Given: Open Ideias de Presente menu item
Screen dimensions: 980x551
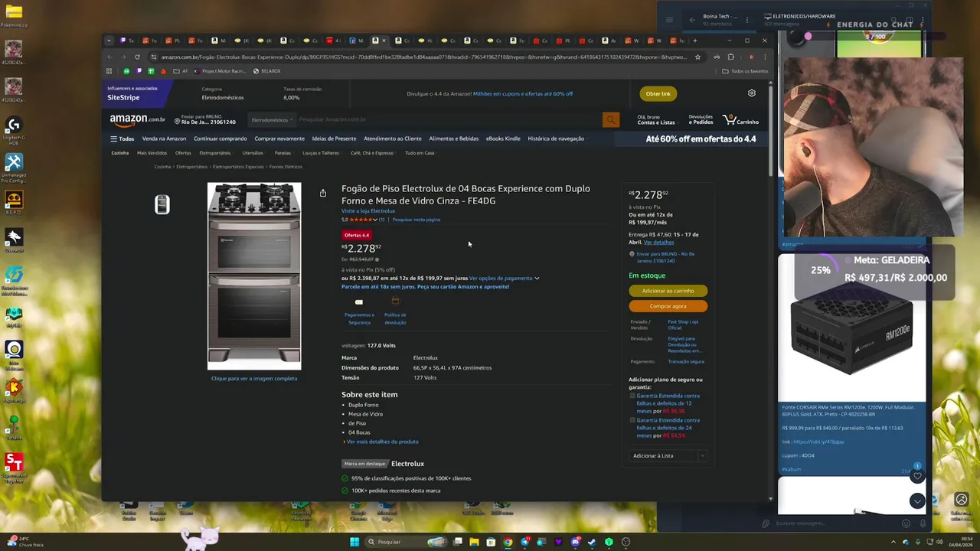Looking at the screenshot, I should tap(334, 139).
